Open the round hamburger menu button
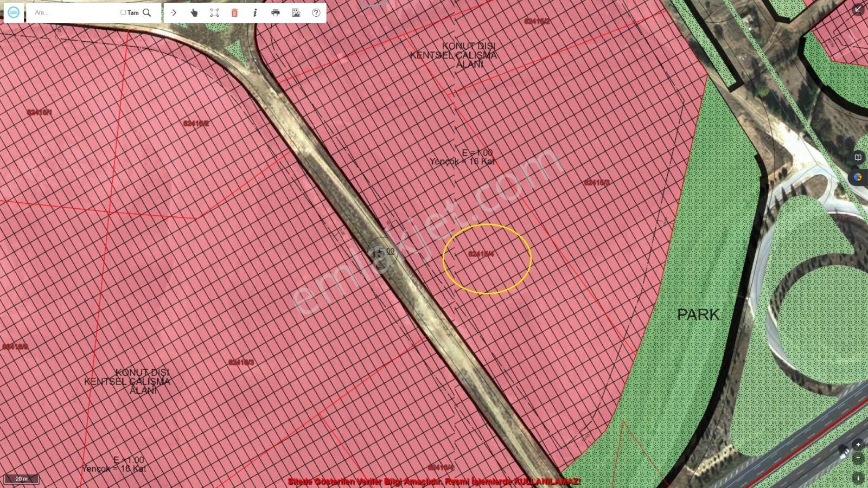868x488 pixels. [14, 12]
